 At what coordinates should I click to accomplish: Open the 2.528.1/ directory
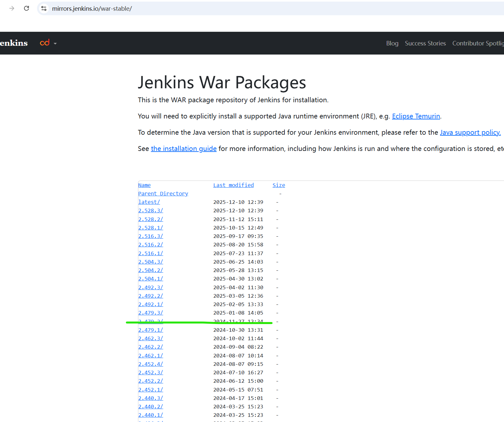pyautogui.click(x=151, y=228)
